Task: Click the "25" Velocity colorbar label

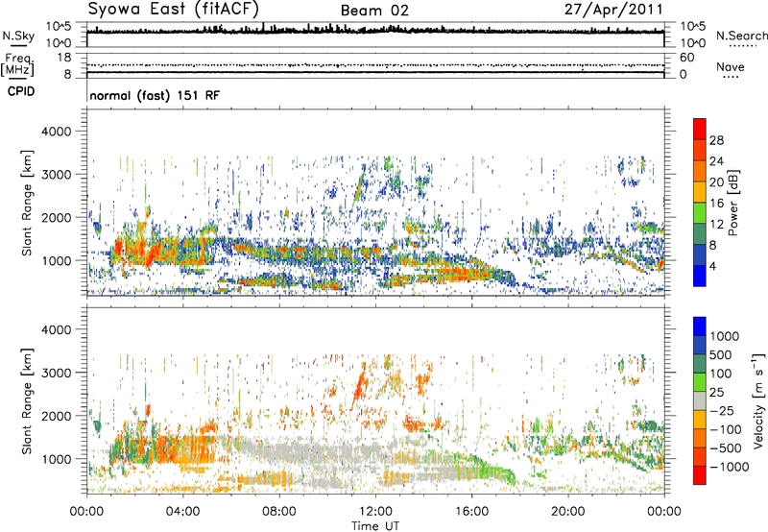Action: pos(717,392)
